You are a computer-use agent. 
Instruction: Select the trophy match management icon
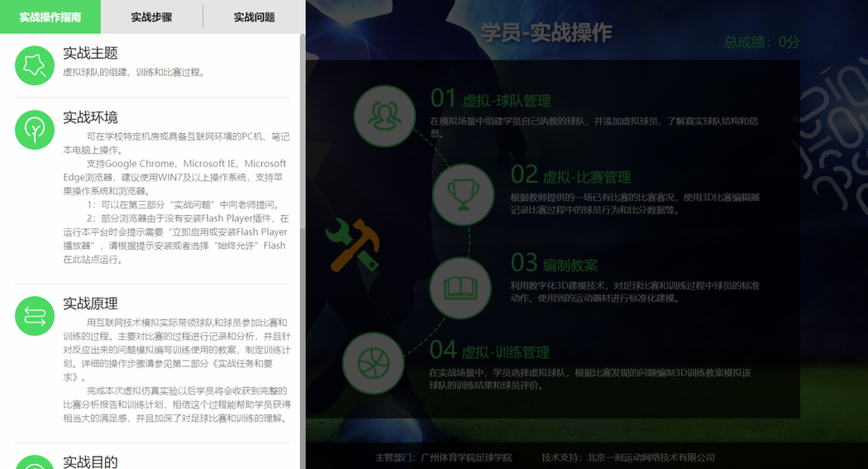tap(463, 194)
